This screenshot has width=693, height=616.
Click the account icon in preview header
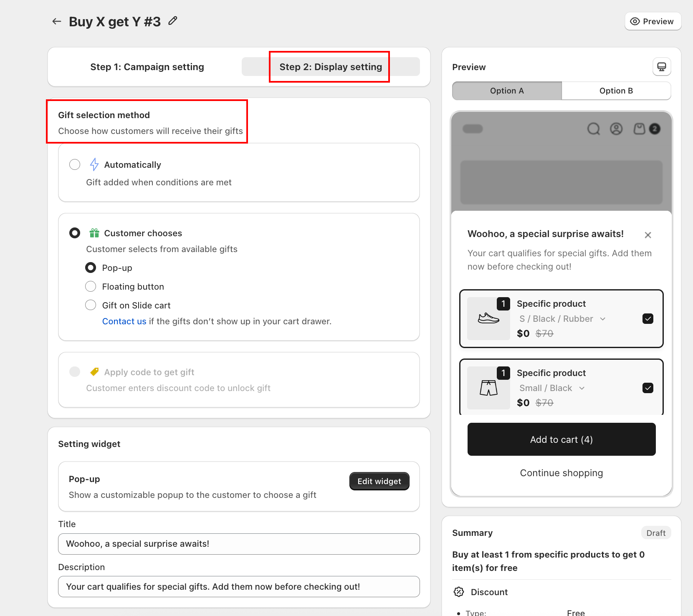tap(616, 129)
